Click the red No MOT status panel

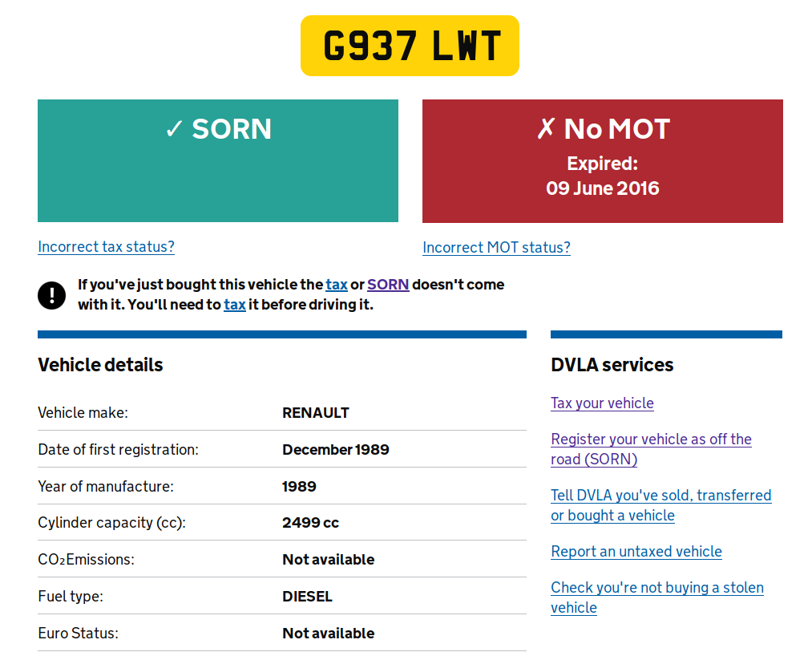point(602,161)
